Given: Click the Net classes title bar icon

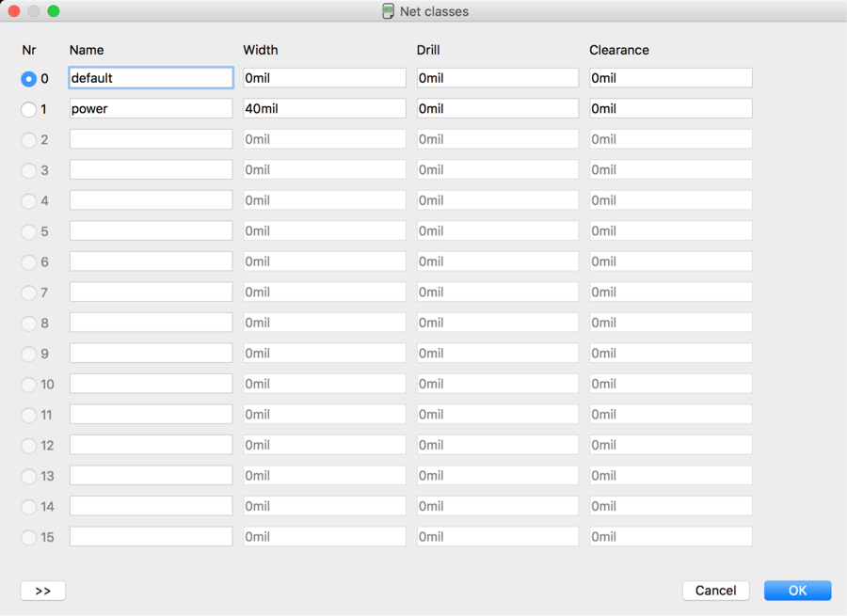Looking at the screenshot, I should coord(388,11).
